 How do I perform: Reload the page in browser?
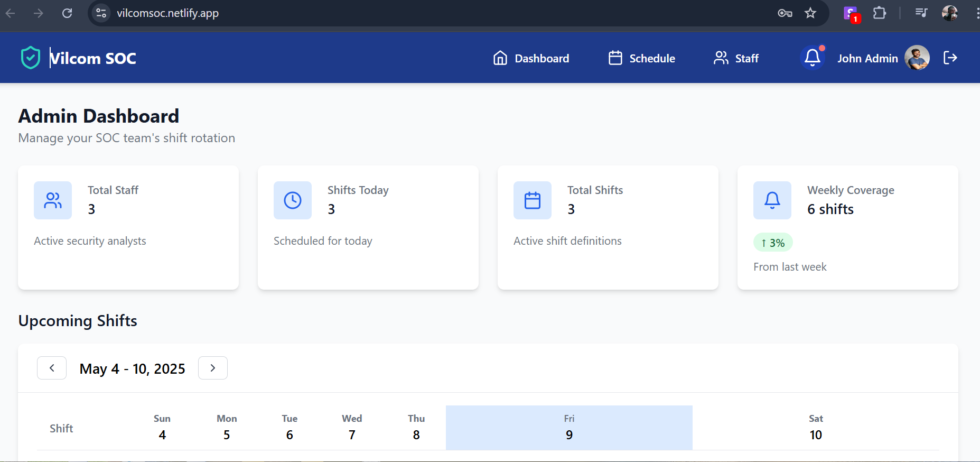pyautogui.click(x=67, y=13)
